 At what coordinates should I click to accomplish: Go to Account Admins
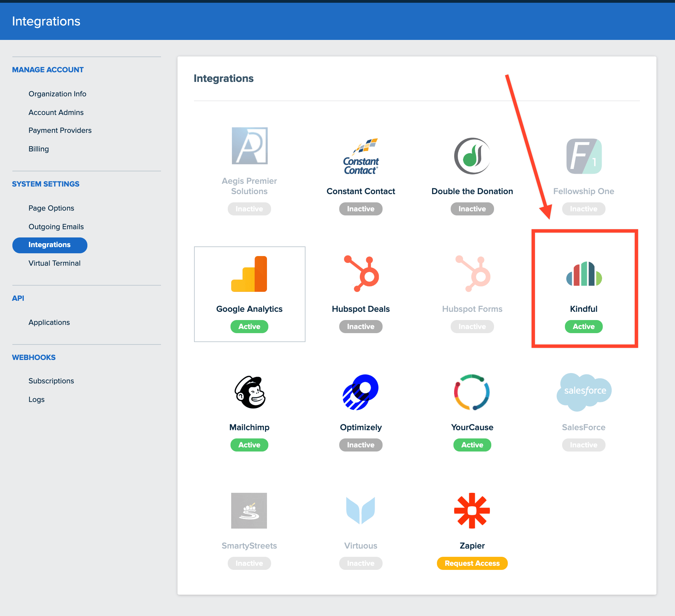[56, 113]
